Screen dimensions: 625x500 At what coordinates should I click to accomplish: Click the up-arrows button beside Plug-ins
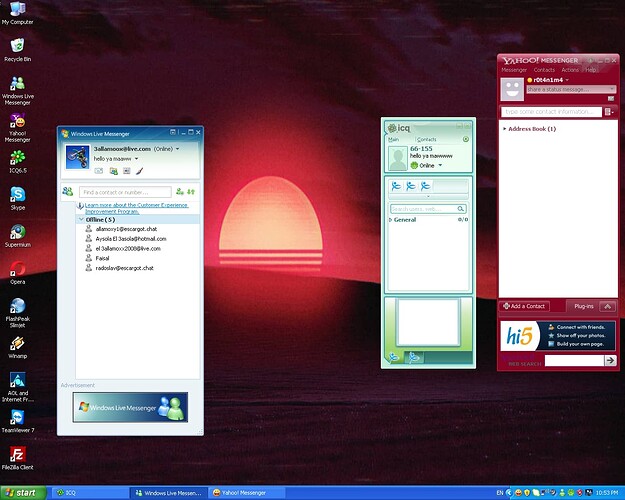pos(607,306)
